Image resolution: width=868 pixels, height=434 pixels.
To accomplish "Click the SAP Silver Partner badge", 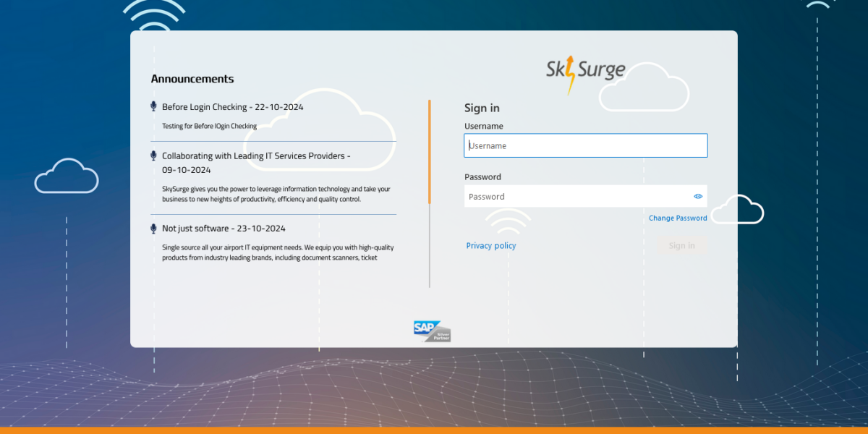I will (x=432, y=331).
